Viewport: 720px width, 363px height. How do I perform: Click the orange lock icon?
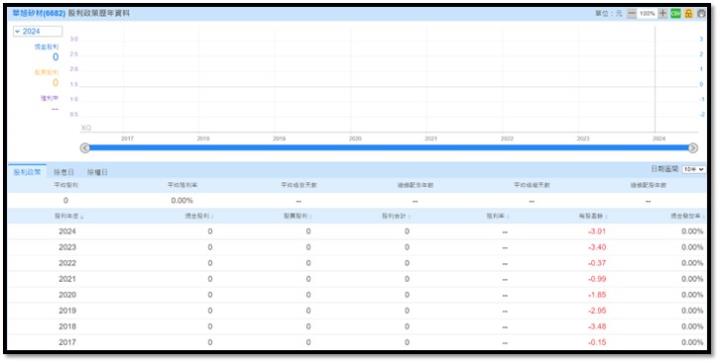tap(688, 13)
